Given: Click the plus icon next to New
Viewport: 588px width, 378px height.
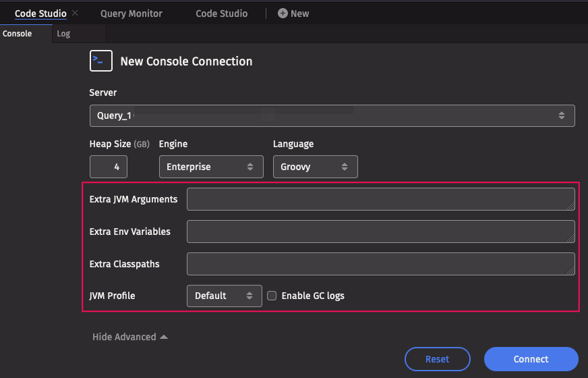Looking at the screenshot, I should (283, 13).
